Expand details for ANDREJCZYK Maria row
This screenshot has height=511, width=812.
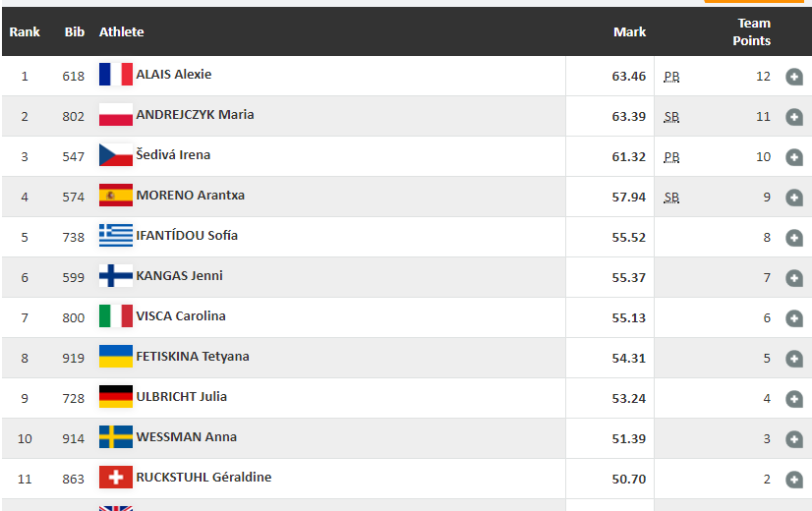pos(794,117)
